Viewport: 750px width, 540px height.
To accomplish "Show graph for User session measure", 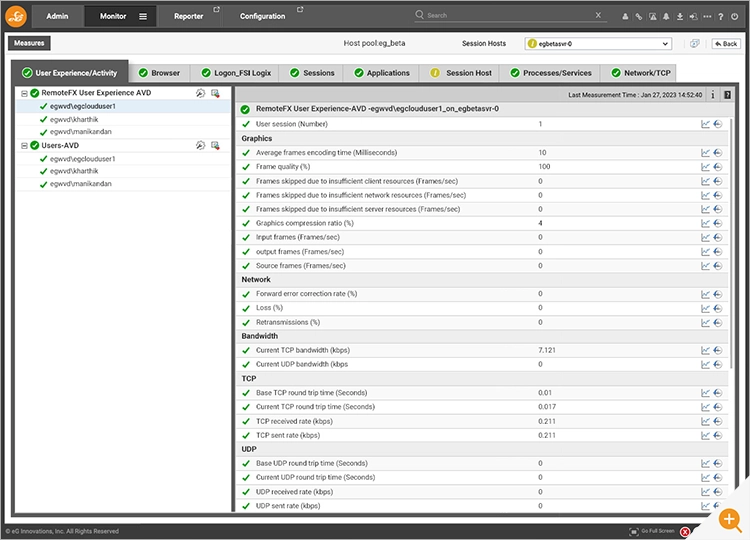I will pos(705,124).
